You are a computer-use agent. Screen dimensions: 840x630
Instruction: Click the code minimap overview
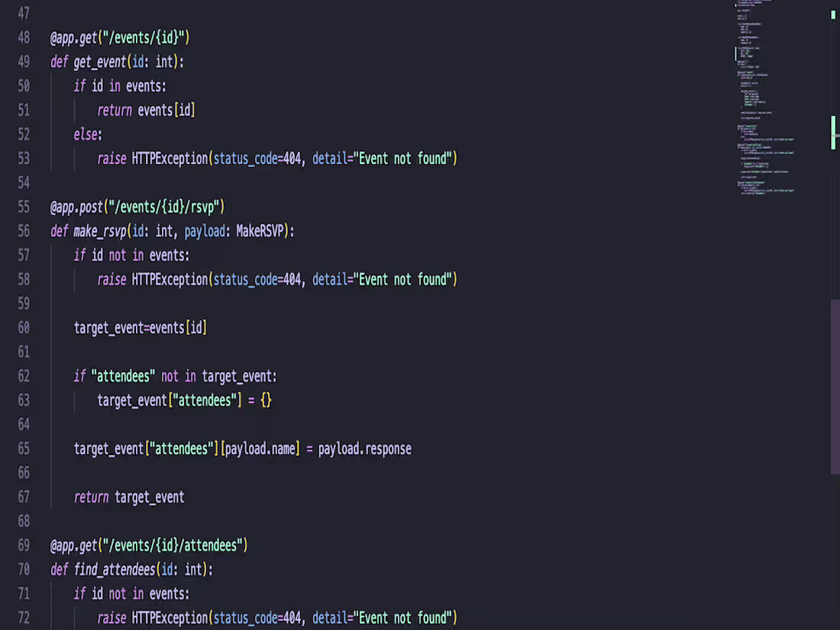click(765, 98)
